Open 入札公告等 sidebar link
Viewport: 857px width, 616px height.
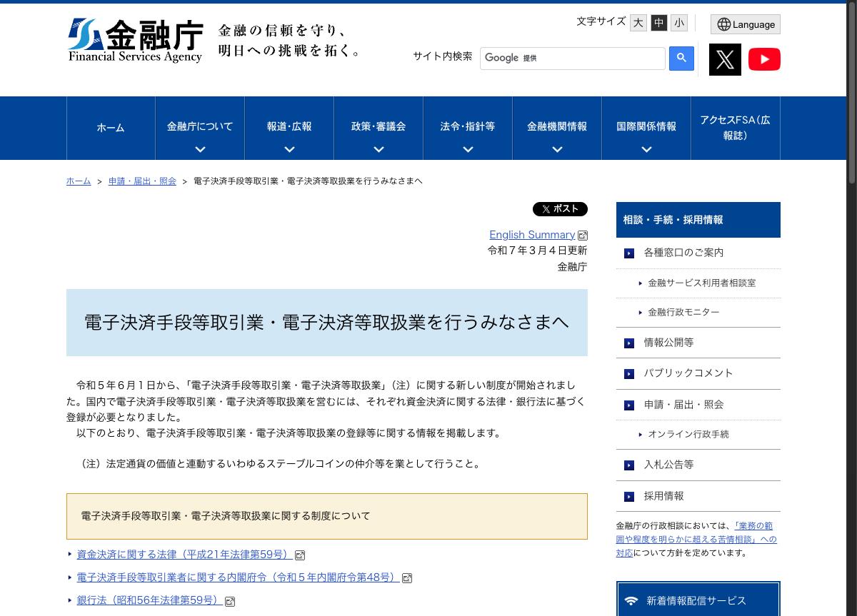point(668,465)
